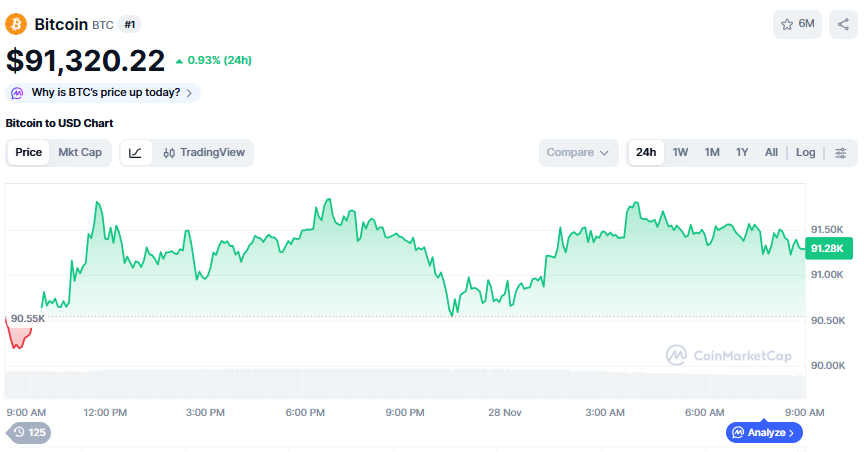The image size is (864, 452).
Task: Switch chart to Mkt Cap view
Action: pos(80,153)
